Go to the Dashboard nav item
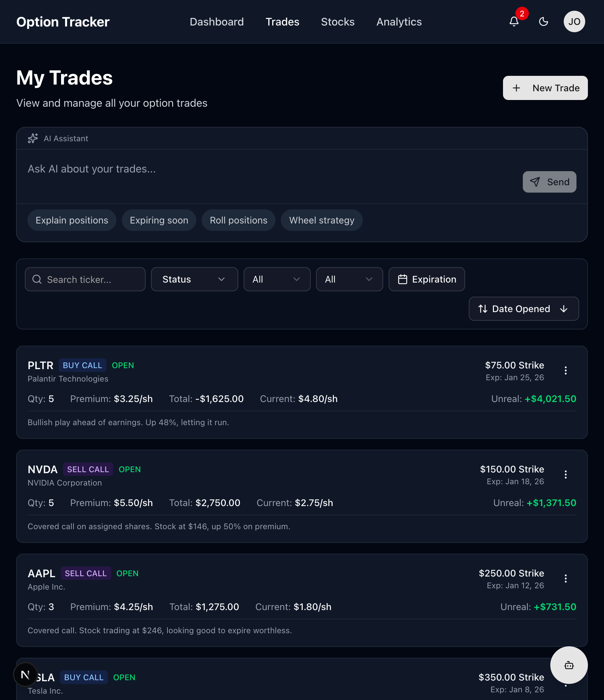Viewport: 604px width, 700px height. pyautogui.click(x=216, y=22)
